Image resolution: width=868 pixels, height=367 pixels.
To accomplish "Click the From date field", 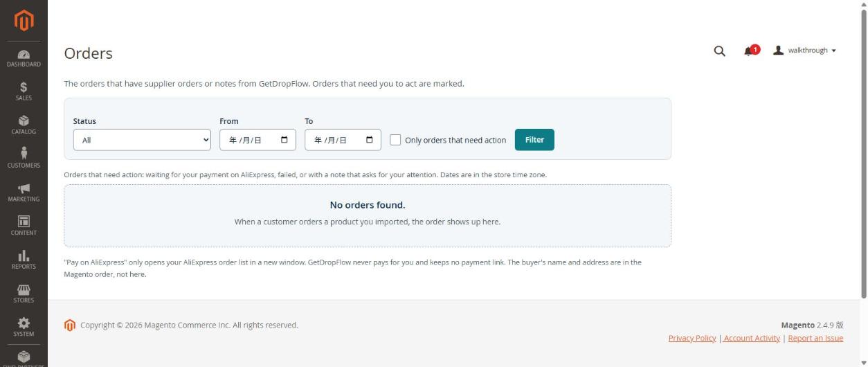I will coord(257,140).
